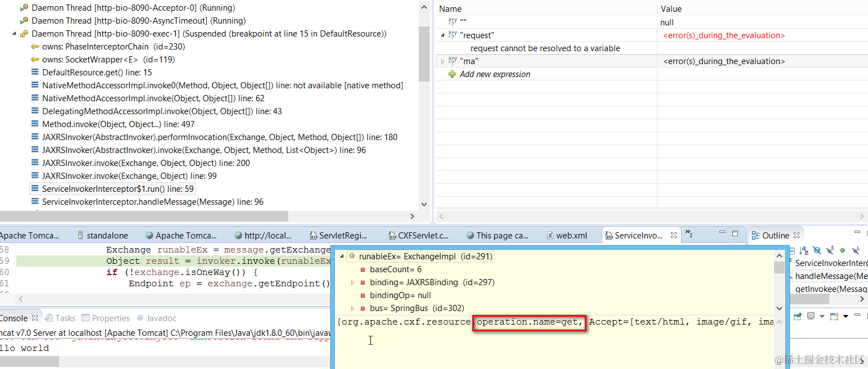This screenshot has width=868, height=369.
Task: Click down arrow of Debug view vertical scrollbar
Action: point(424,204)
